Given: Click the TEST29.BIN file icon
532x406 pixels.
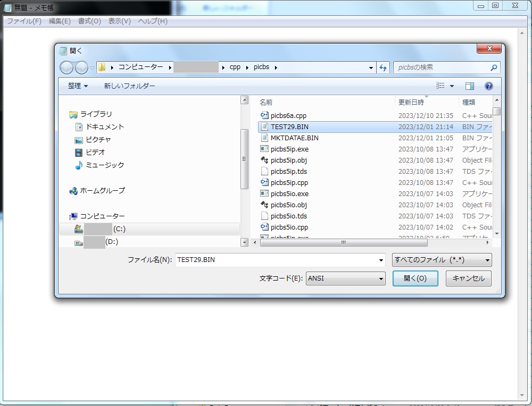Looking at the screenshot, I should click(264, 126).
